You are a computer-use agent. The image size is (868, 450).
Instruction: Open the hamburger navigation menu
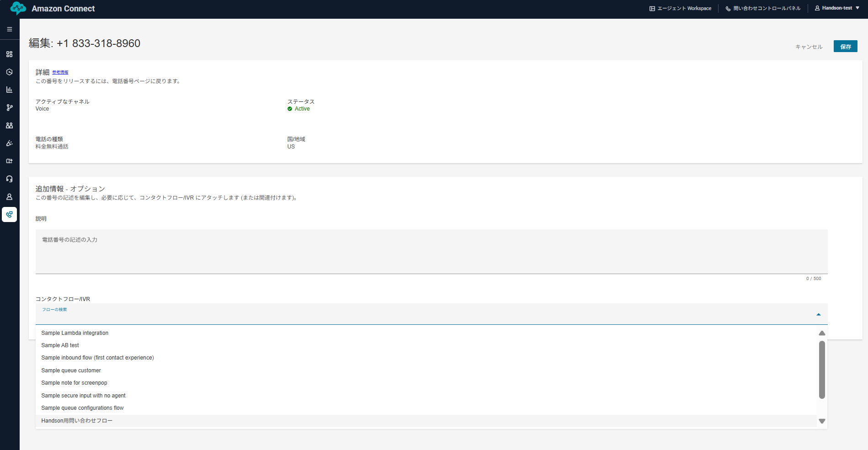coord(9,29)
